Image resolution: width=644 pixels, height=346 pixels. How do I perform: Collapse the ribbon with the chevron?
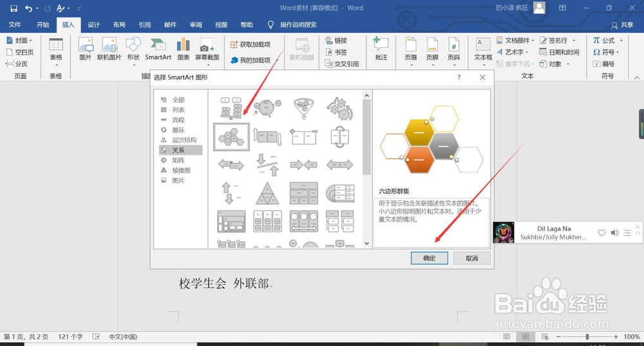pos(637,77)
